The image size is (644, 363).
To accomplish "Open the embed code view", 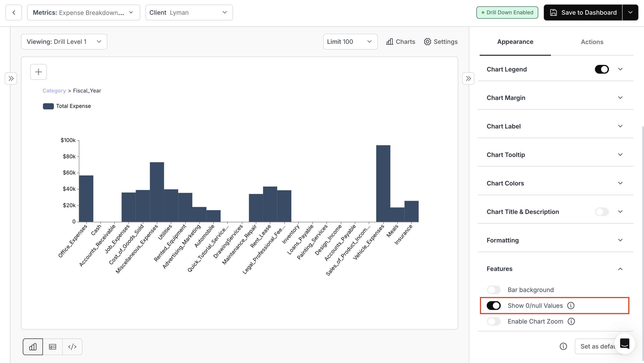I will 72,347.
